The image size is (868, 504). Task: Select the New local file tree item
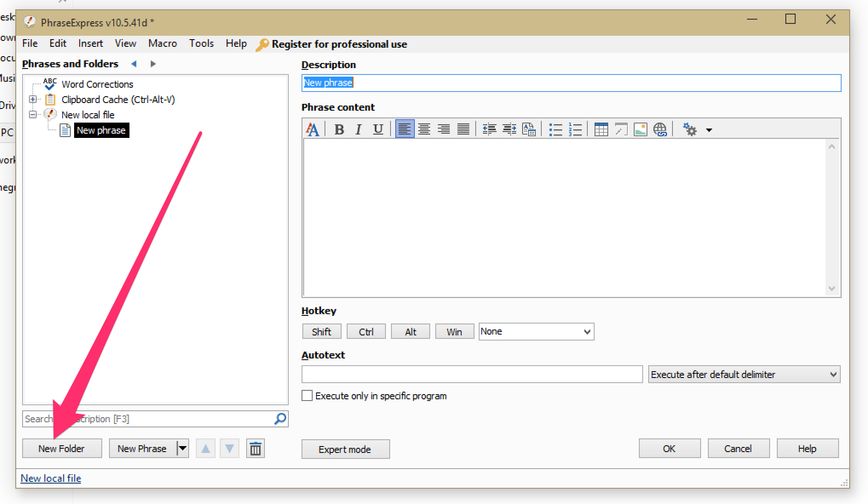(88, 115)
